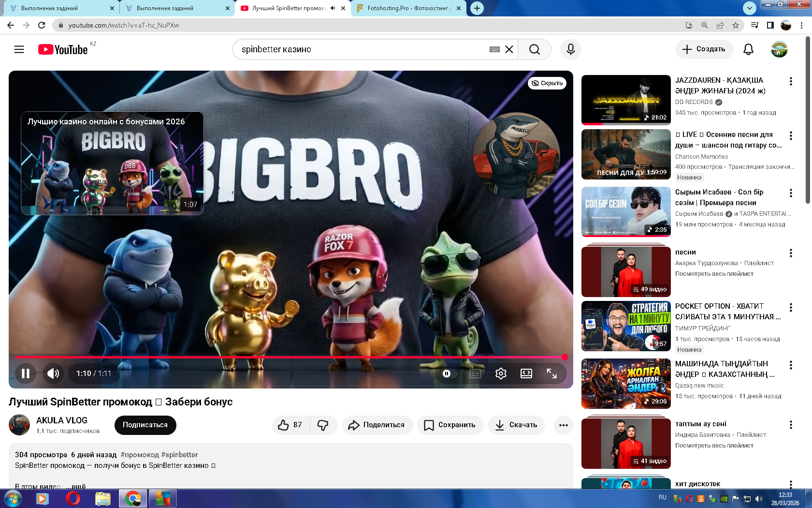Open the hamburger guide menu

point(19,49)
